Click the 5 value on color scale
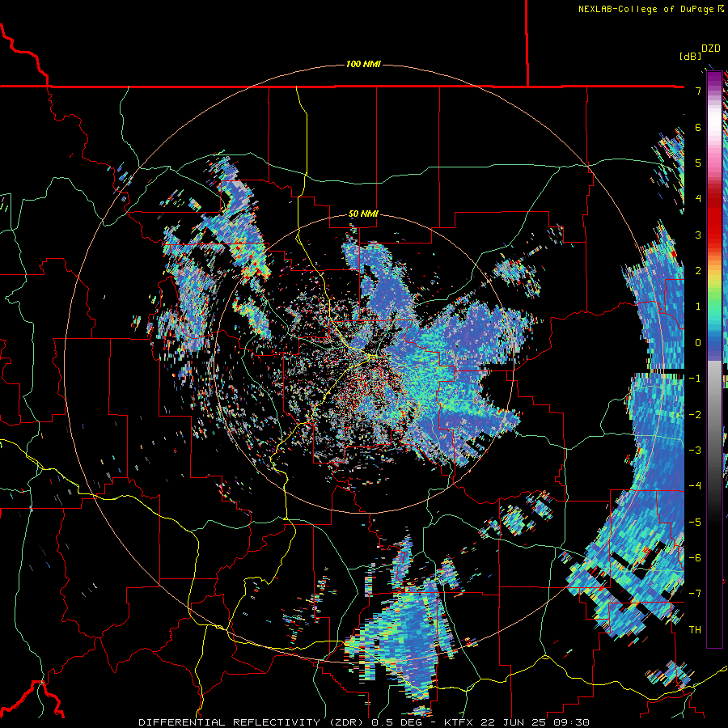This screenshot has width=728, height=728. point(698,163)
